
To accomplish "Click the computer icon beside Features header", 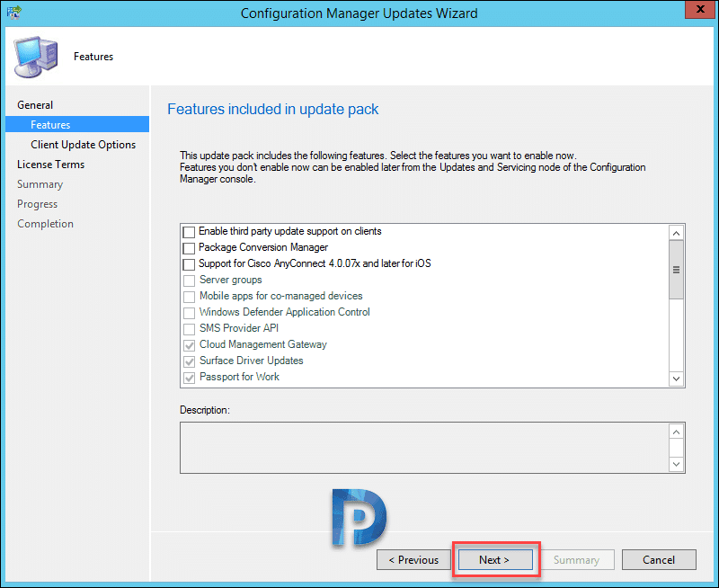I will 36,57.
